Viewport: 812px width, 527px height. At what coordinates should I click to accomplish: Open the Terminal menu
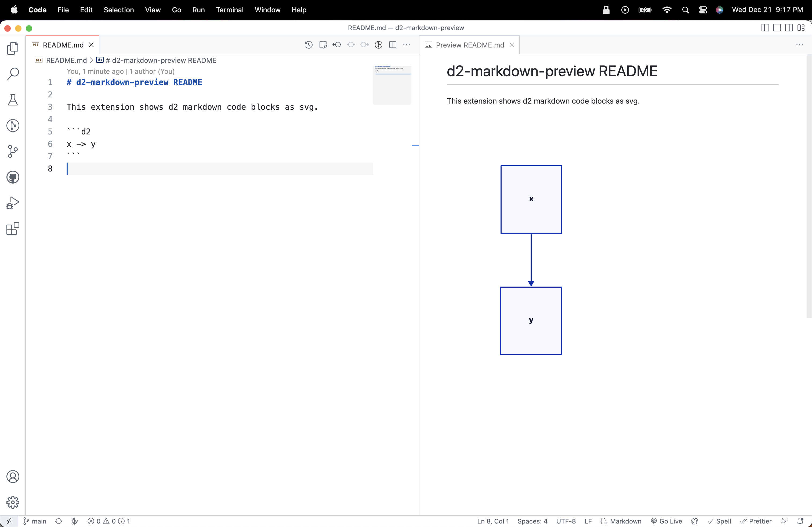(x=230, y=10)
